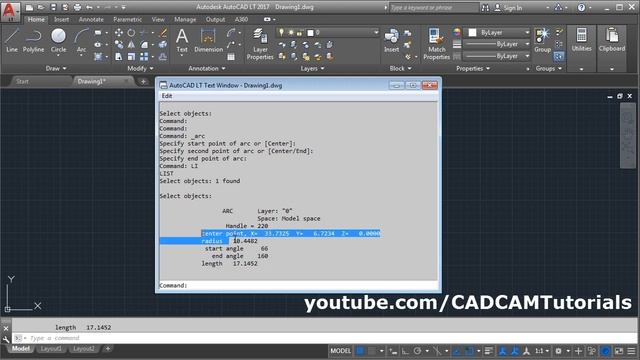The image size is (640, 360).
Task: Switch to the Insert ribbon tab
Action: 62,19
